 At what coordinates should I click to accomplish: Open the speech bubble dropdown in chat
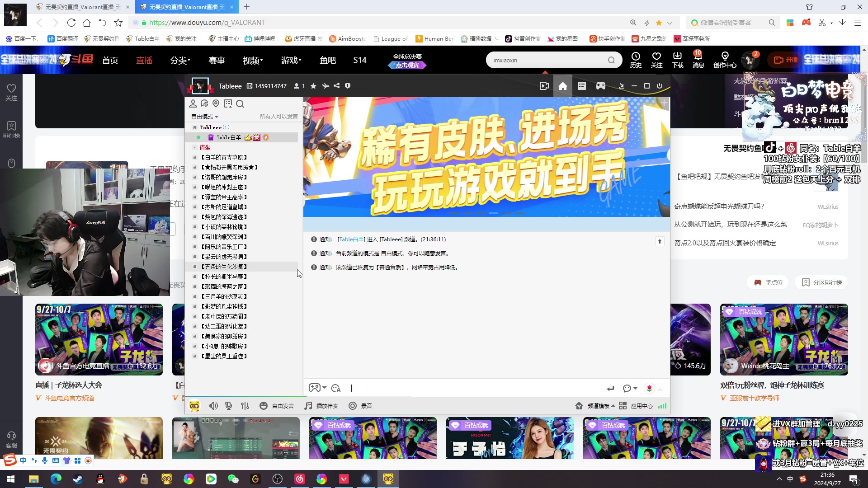(x=630, y=388)
